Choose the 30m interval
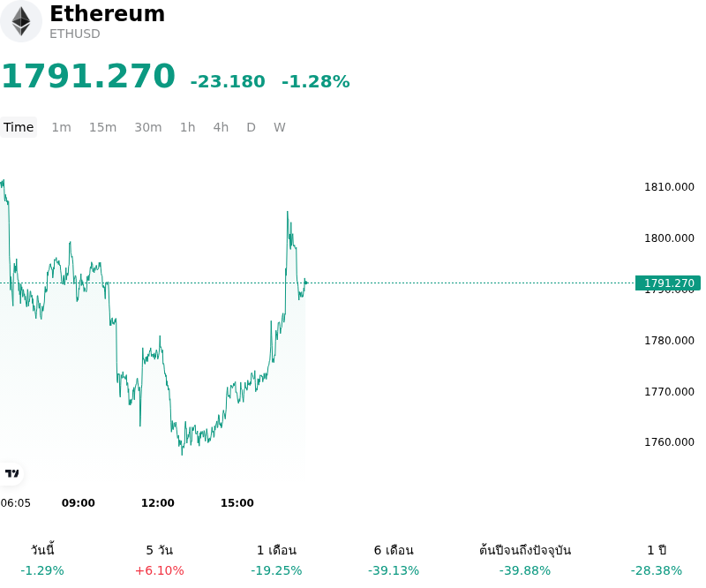Image resolution: width=706 pixels, height=588 pixels. [148, 127]
